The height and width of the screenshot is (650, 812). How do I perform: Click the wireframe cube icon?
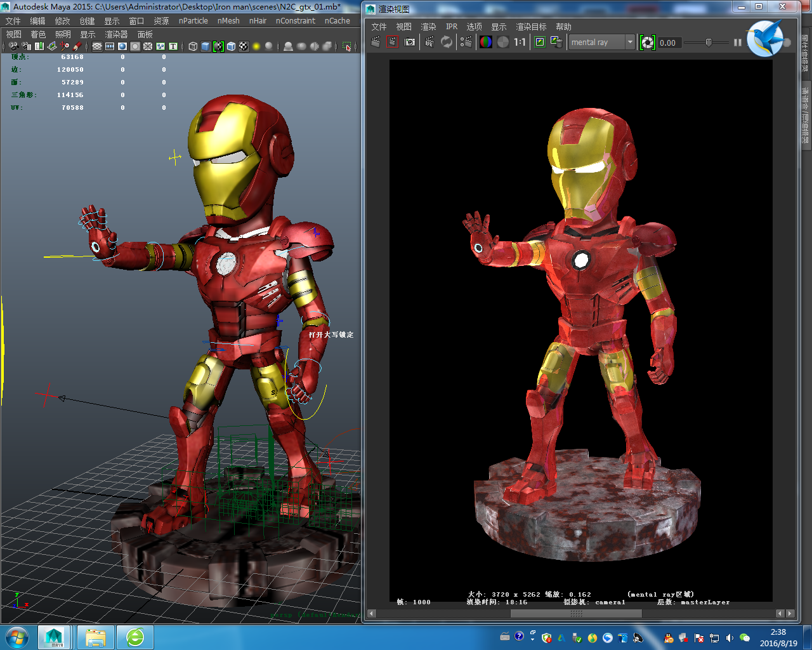pos(193,46)
